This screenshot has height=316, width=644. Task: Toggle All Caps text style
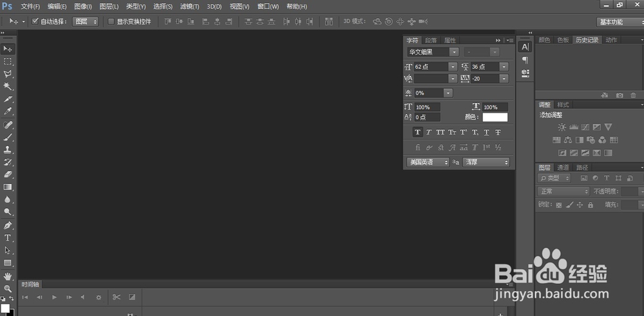[440, 132]
